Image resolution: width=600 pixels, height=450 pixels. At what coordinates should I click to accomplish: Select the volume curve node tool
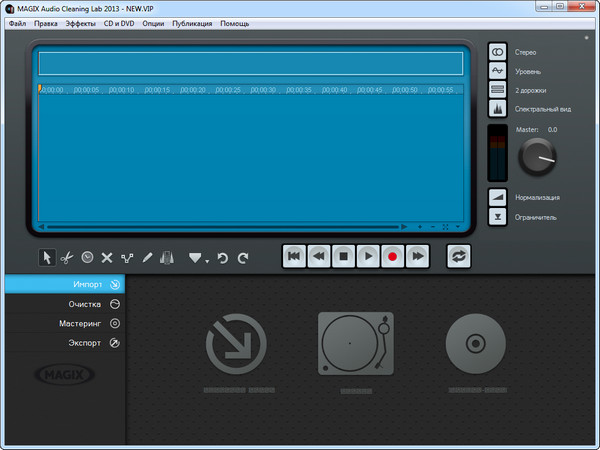pos(127,258)
